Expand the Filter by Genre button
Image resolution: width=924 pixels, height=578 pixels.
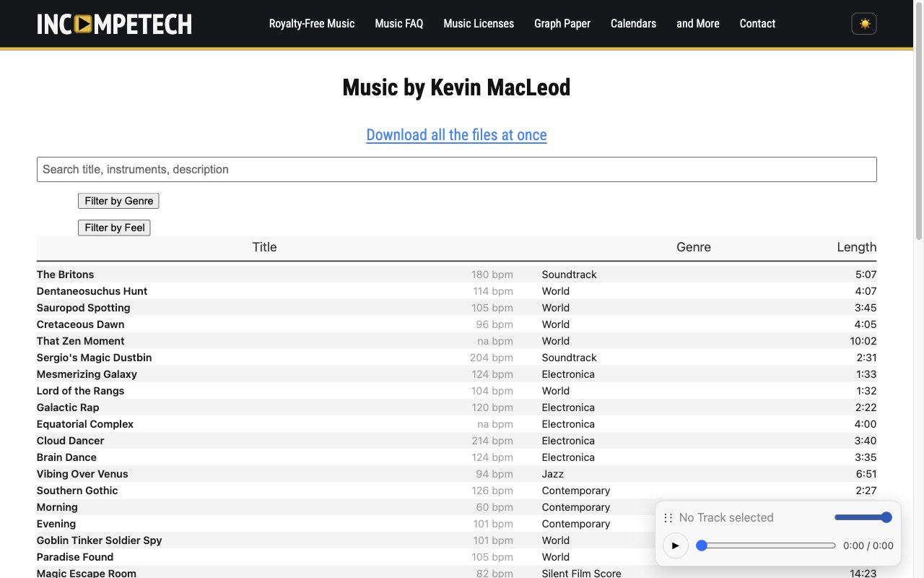(118, 201)
